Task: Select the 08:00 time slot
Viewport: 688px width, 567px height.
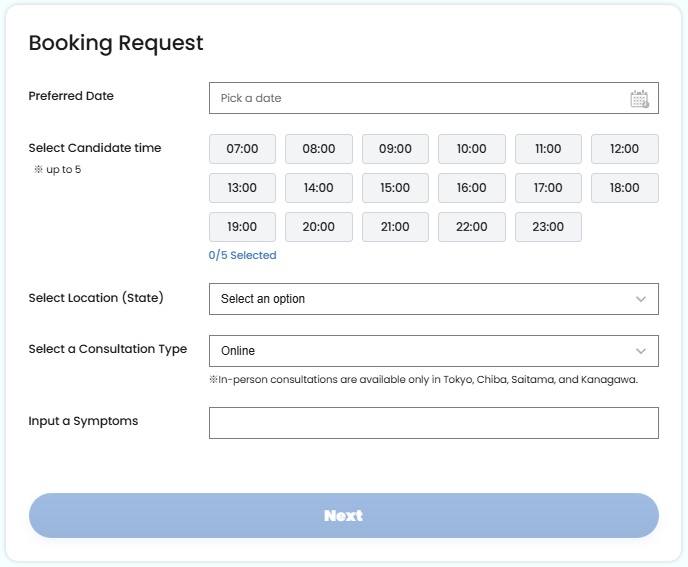Action: (x=319, y=149)
